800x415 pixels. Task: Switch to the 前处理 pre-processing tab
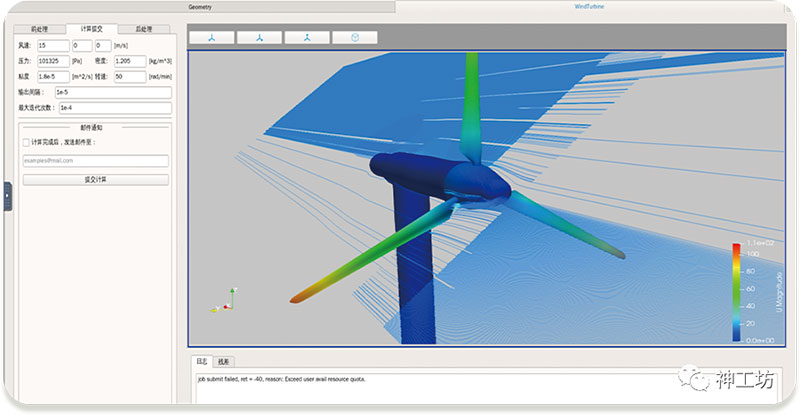(x=40, y=29)
